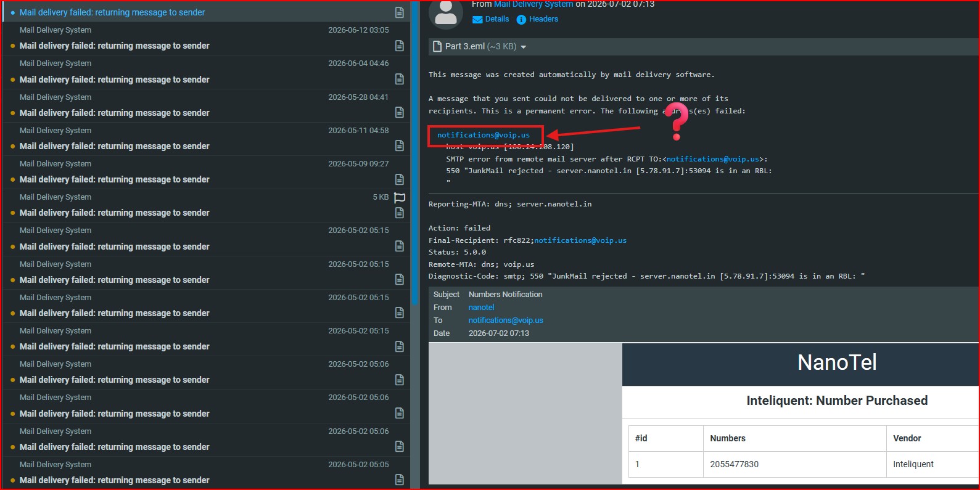This screenshot has height=490, width=980.
Task: Click the NanoTel banner heading
Action: (837, 362)
